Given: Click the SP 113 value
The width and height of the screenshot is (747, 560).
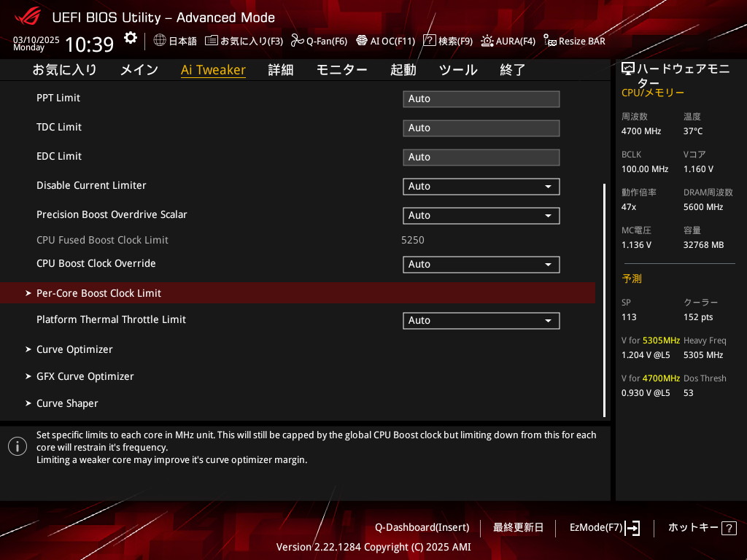Looking at the screenshot, I should coord(629,317).
